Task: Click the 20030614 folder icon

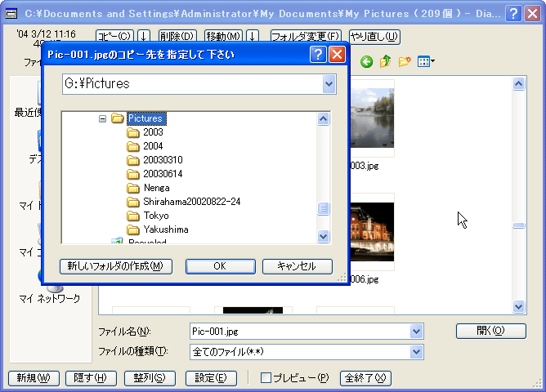Action: click(134, 174)
